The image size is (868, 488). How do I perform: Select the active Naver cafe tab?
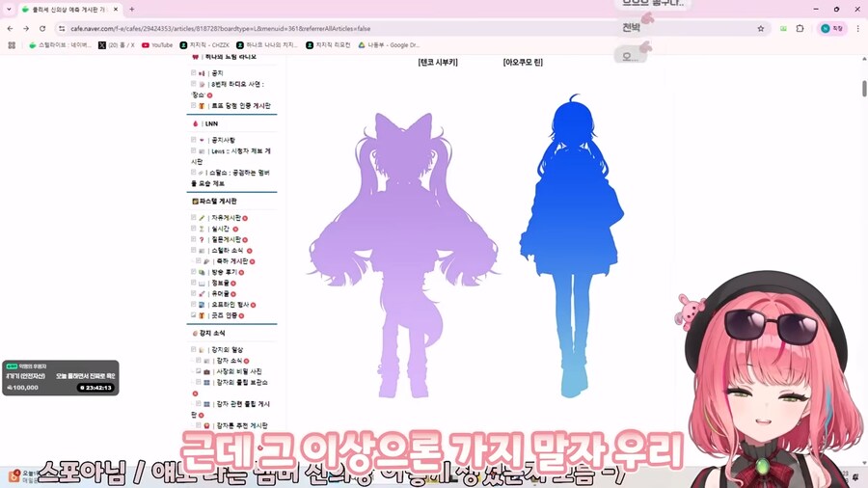[x=69, y=10]
